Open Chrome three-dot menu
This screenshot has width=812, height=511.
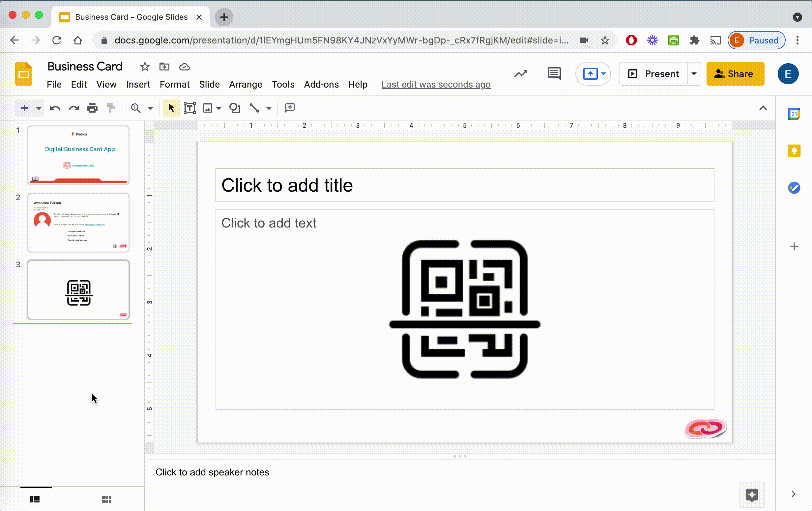click(797, 40)
